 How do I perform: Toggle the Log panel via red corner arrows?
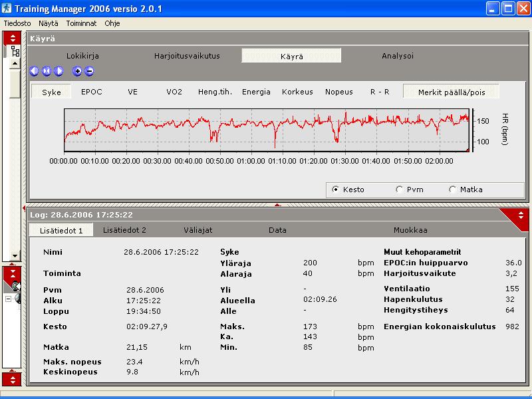click(520, 215)
